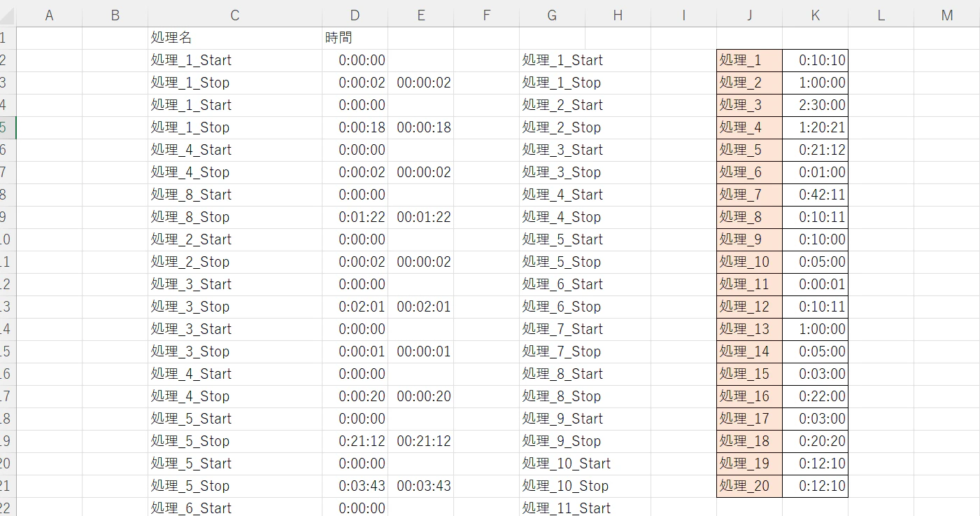Viewport: 980px width, 516px height.
Task: Select the orange 処理_8 label cell
Action: pos(749,217)
